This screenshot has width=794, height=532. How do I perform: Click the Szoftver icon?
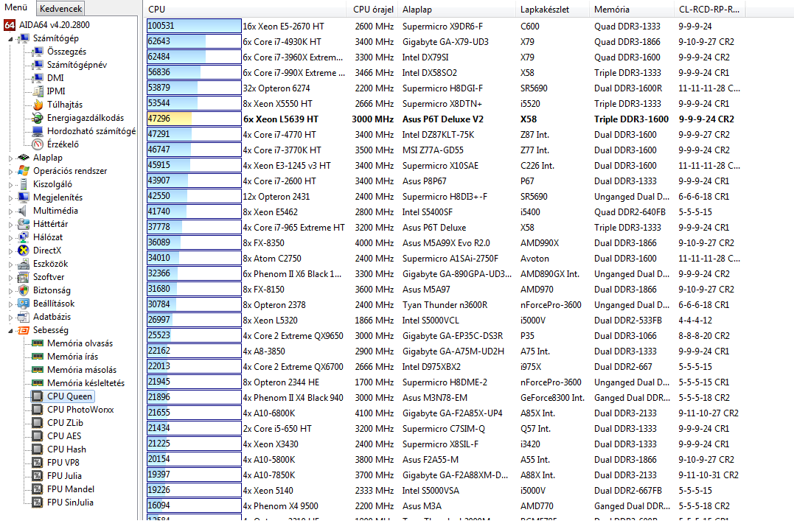[x=24, y=277]
